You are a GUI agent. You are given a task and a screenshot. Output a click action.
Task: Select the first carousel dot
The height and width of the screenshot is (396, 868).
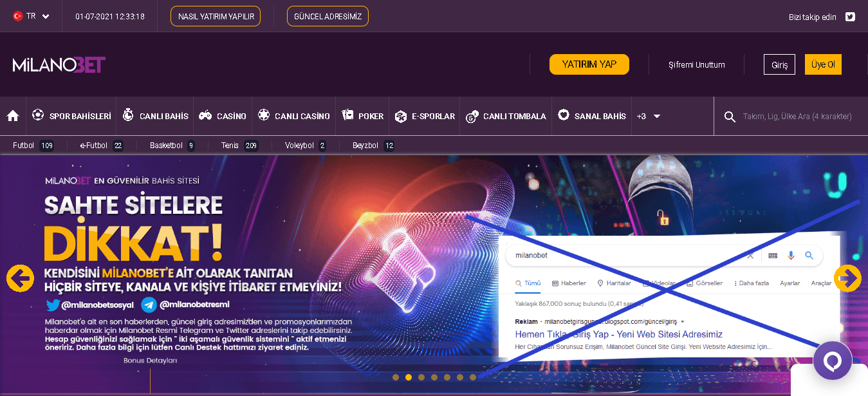click(396, 377)
